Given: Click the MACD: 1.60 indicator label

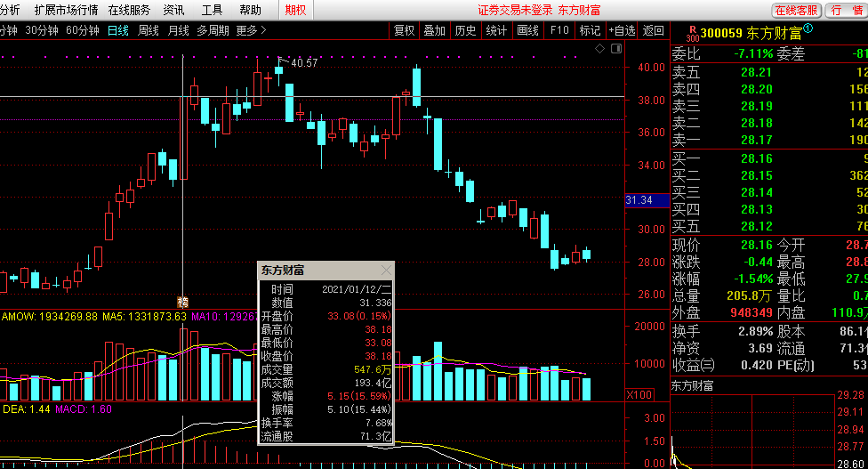Looking at the screenshot, I should click(x=84, y=409).
